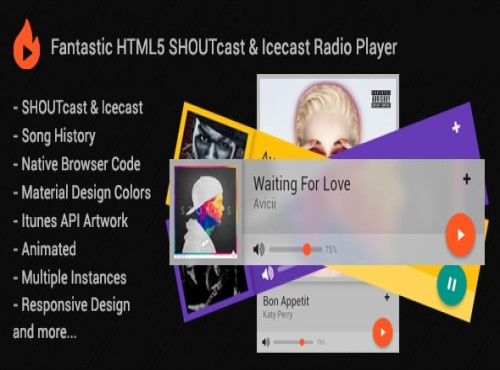The height and width of the screenshot is (370, 500).
Task: Click the Bon Appetit song title
Action: pos(286,301)
